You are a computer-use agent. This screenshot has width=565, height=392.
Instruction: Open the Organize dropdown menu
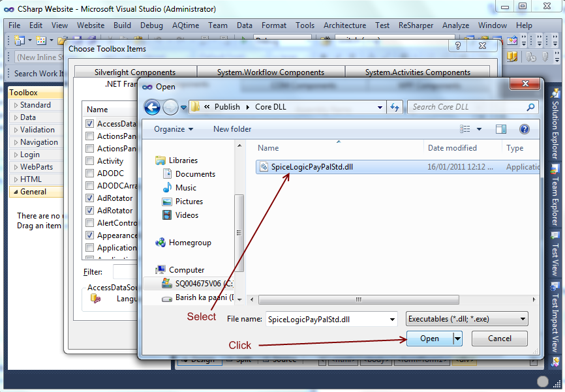click(x=173, y=129)
